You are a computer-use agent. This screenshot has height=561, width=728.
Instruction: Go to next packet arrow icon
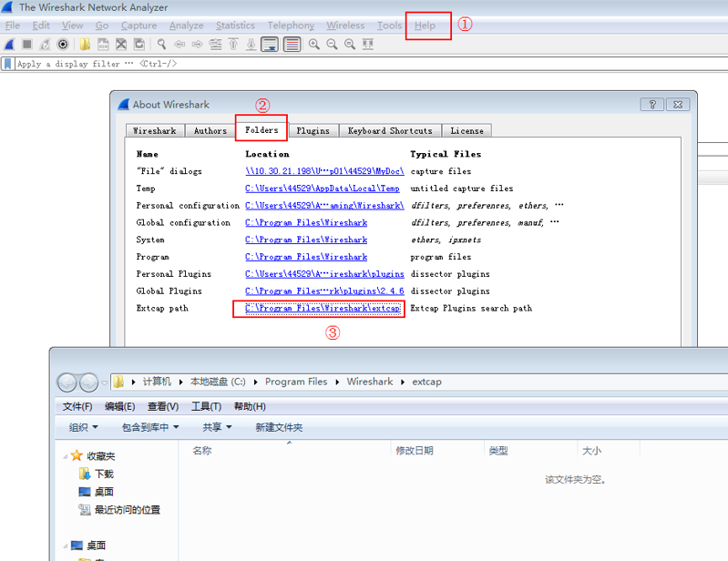click(x=198, y=45)
